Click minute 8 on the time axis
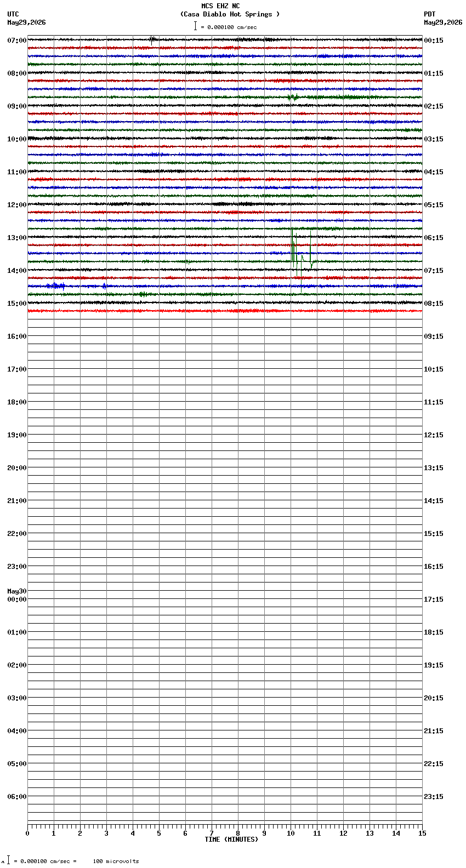 point(238,833)
